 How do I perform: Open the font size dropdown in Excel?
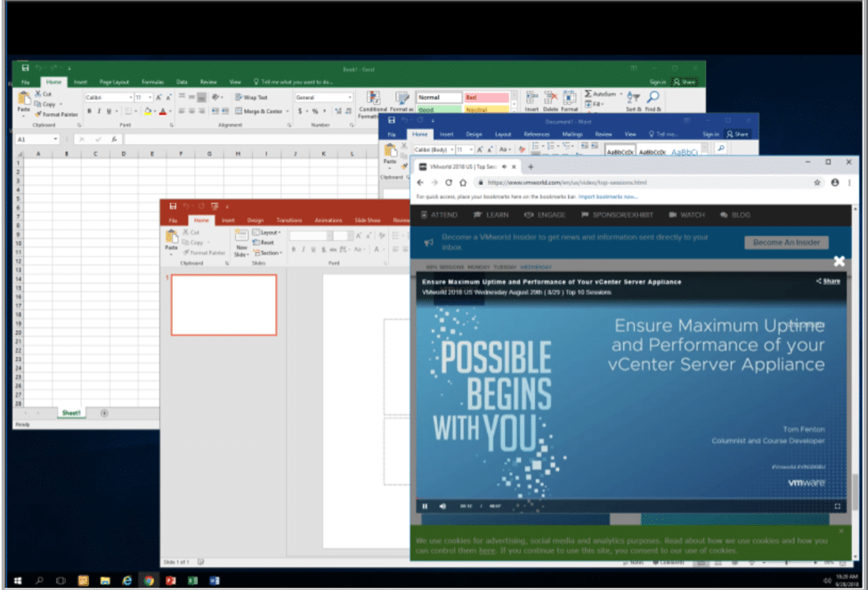pyautogui.click(x=150, y=97)
